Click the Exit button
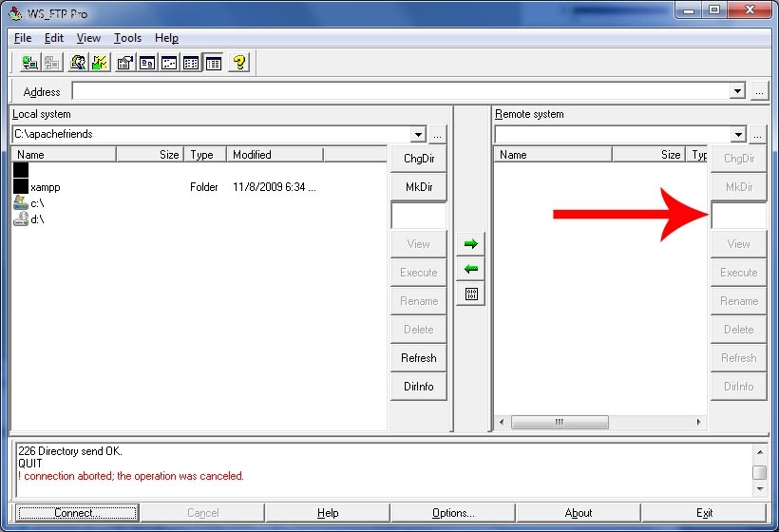Image resolution: width=779 pixels, height=532 pixels. (x=704, y=513)
